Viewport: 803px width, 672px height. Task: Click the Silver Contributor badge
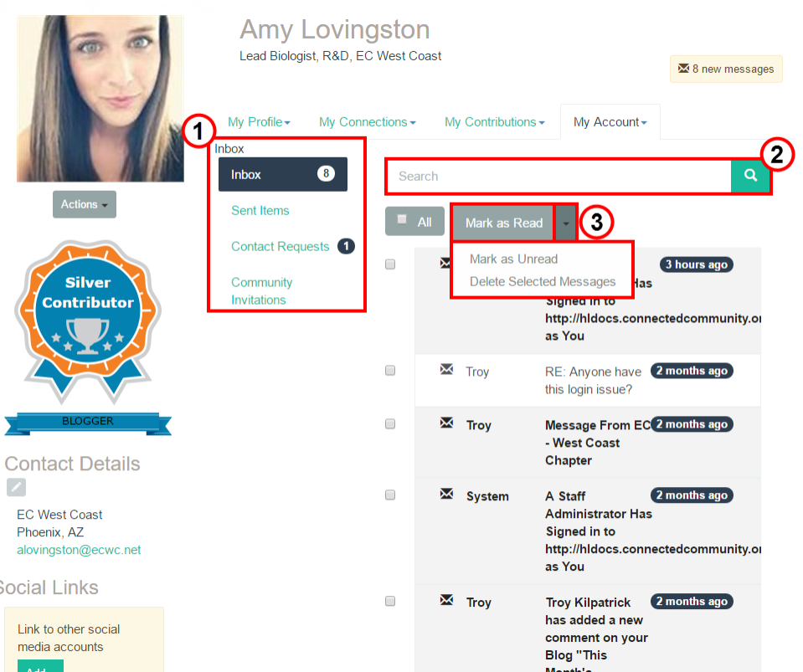pos(88,321)
